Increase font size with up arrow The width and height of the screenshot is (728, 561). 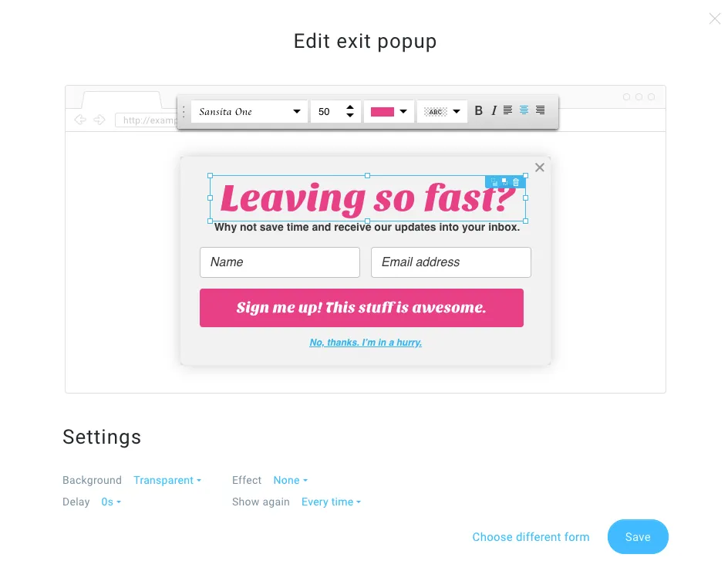coord(350,107)
